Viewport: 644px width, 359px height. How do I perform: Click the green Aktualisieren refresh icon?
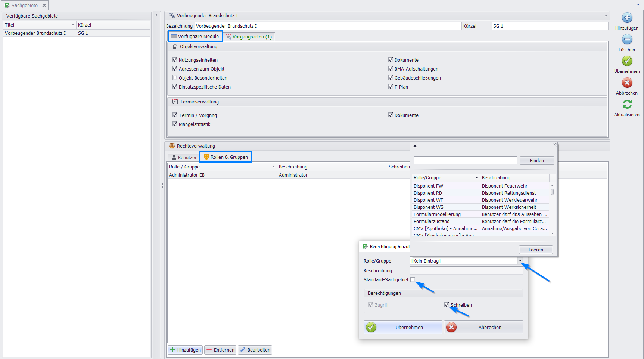[x=627, y=105]
